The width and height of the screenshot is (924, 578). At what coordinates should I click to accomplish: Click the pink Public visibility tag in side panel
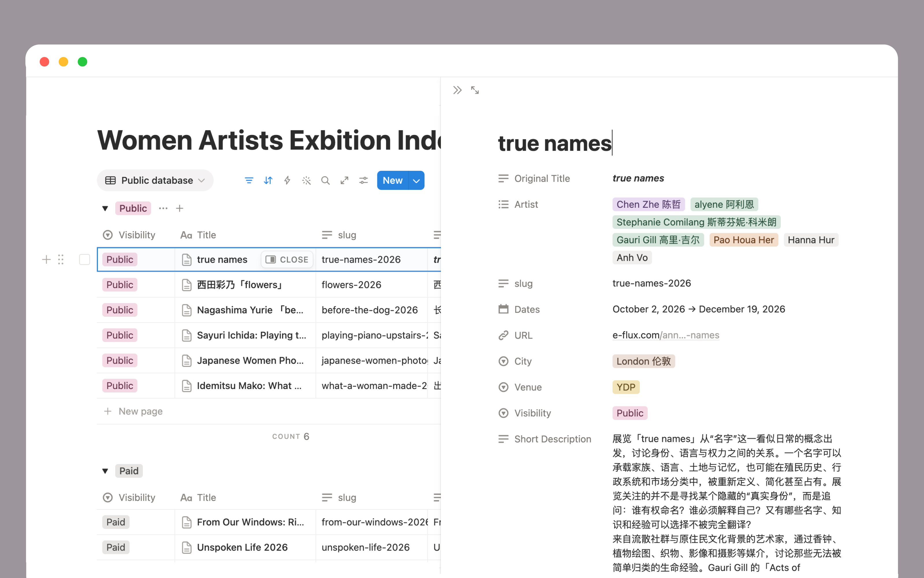pos(630,413)
